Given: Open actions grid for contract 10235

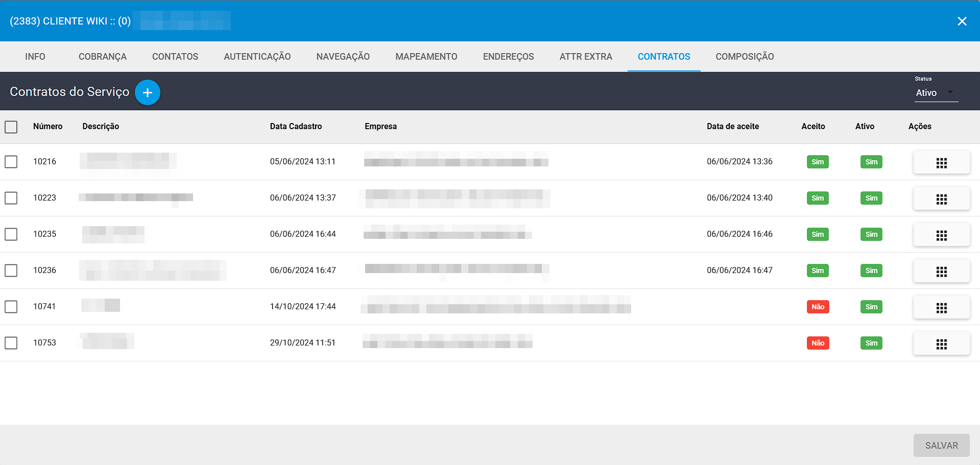Looking at the screenshot, I should tap(941, 235).
